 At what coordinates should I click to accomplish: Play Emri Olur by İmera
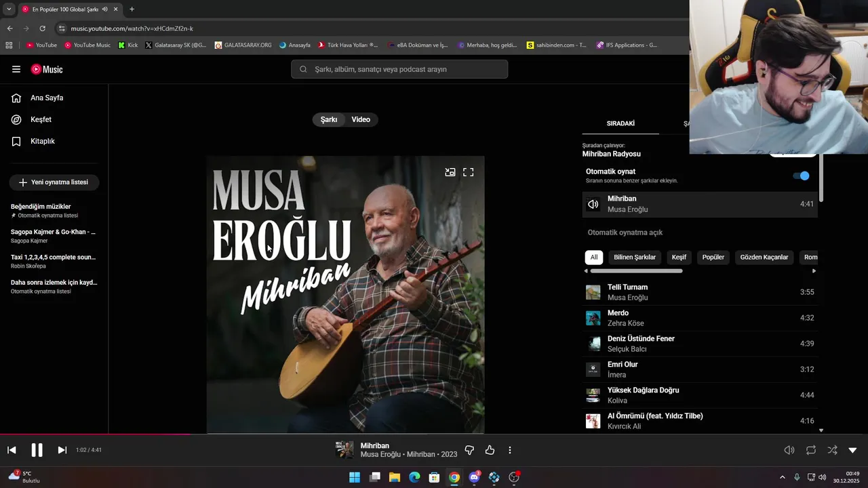click(x=700, y=369)
